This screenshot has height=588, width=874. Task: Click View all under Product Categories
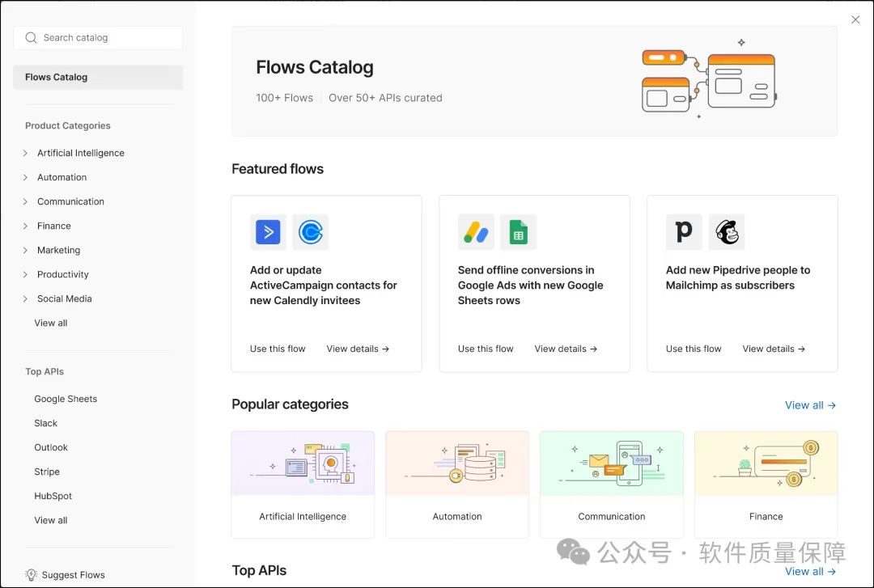click(51, 323)
